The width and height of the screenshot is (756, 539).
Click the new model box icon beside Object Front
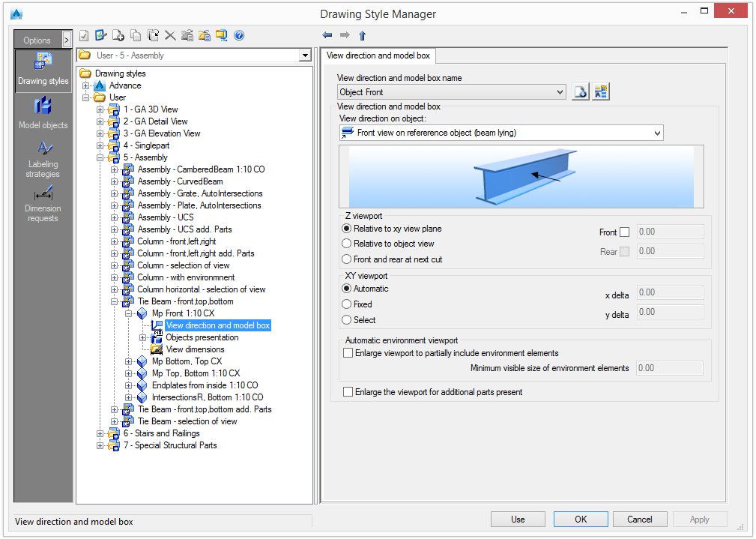(581, 91)
